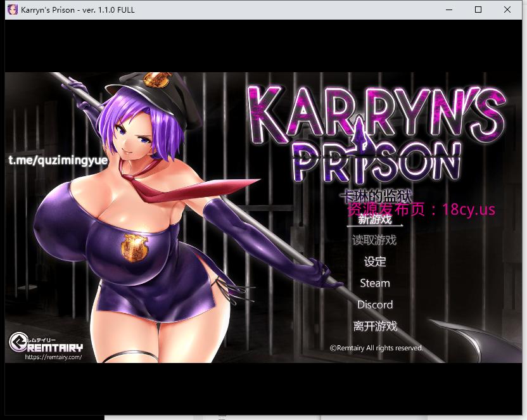Open the 设定 settings menu
527x420 pixels.
coord(375,262)
